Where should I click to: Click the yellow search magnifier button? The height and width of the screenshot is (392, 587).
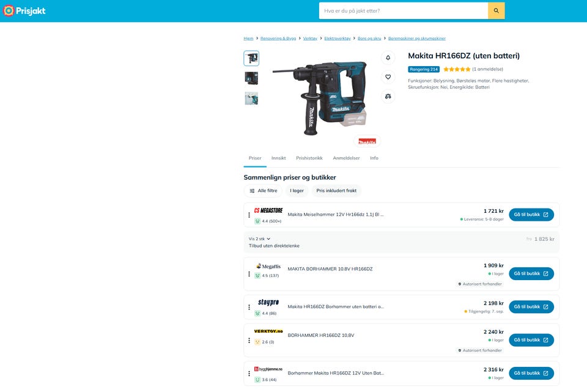pyautogui.click(x=496, y=11)
